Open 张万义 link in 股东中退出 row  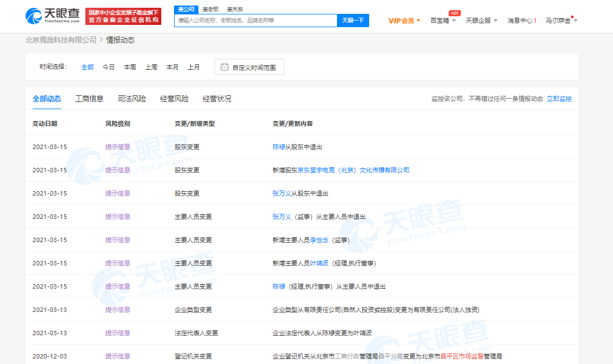(x=282, y=193)
